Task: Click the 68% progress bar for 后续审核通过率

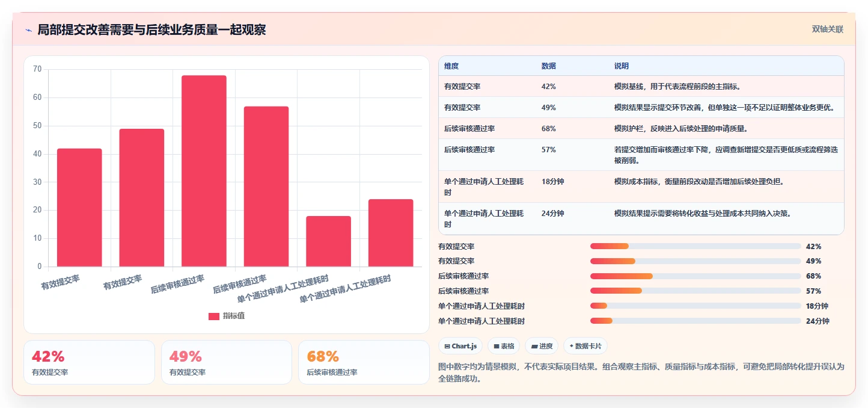Action: tap(695, 276)
